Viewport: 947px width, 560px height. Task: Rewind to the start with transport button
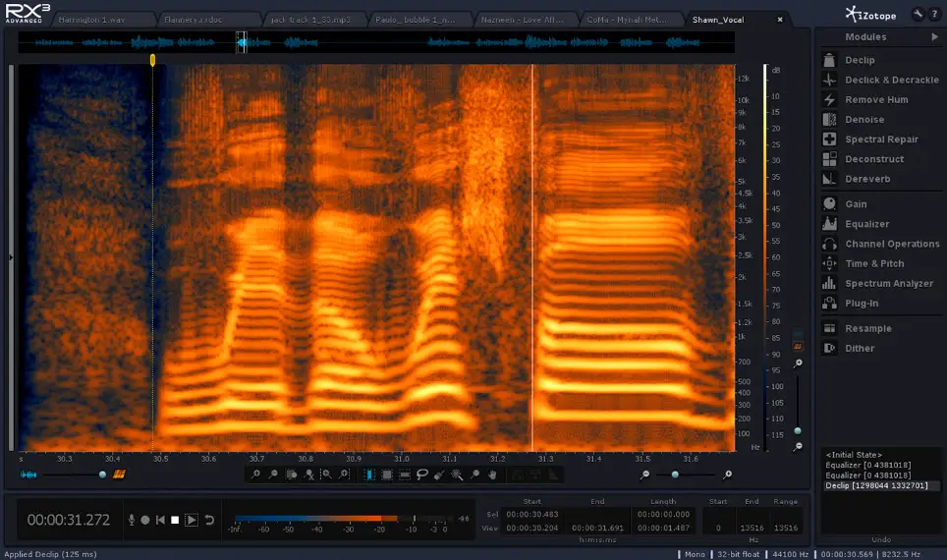160,520
